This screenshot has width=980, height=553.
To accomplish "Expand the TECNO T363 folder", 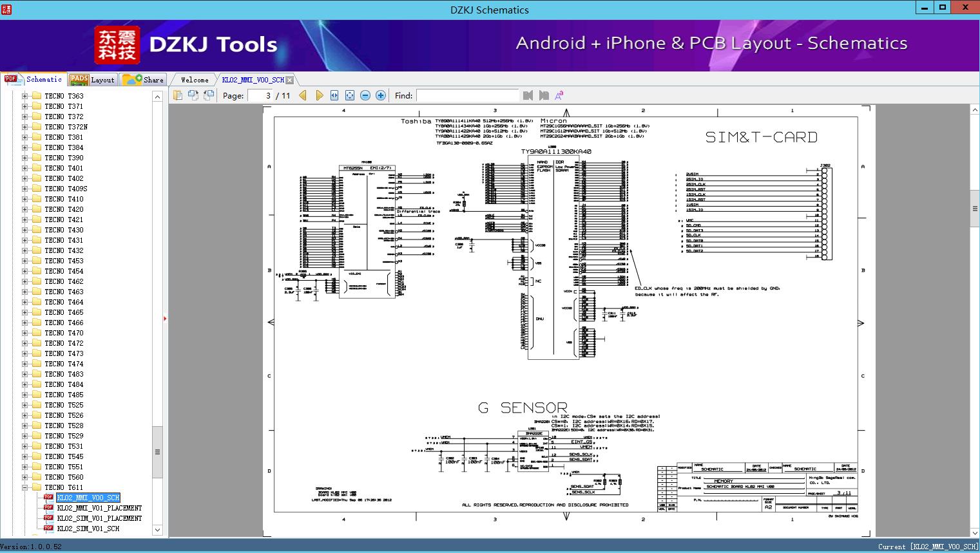I will pyautogui.click(x=25, y=96).
